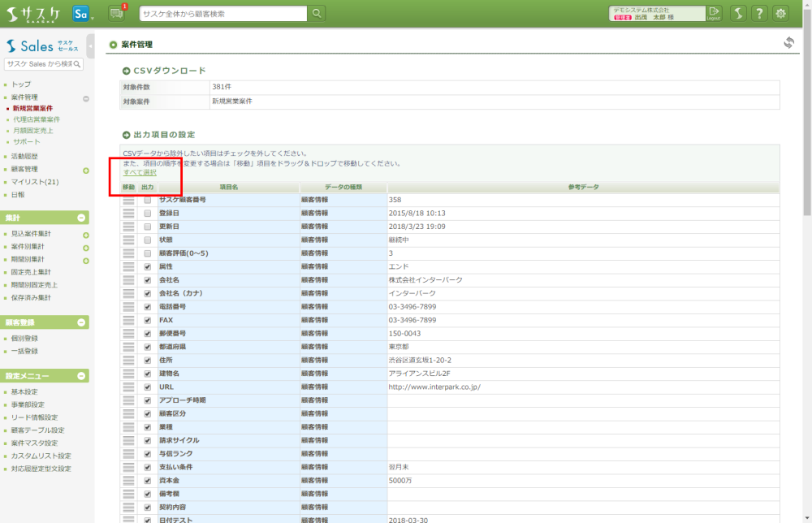Click the drag handle for 状態 row
The width and height of the screenshot is (812, 523).
(128, 240)
